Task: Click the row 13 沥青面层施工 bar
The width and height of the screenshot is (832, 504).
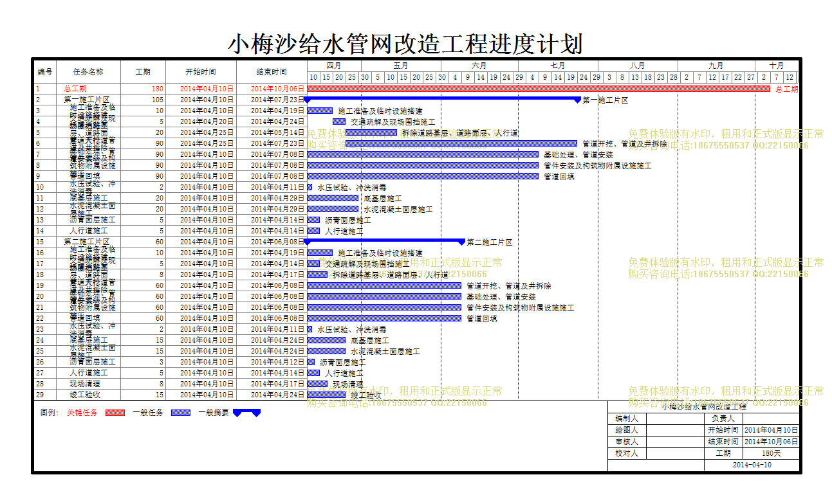Action: (313, 220)
